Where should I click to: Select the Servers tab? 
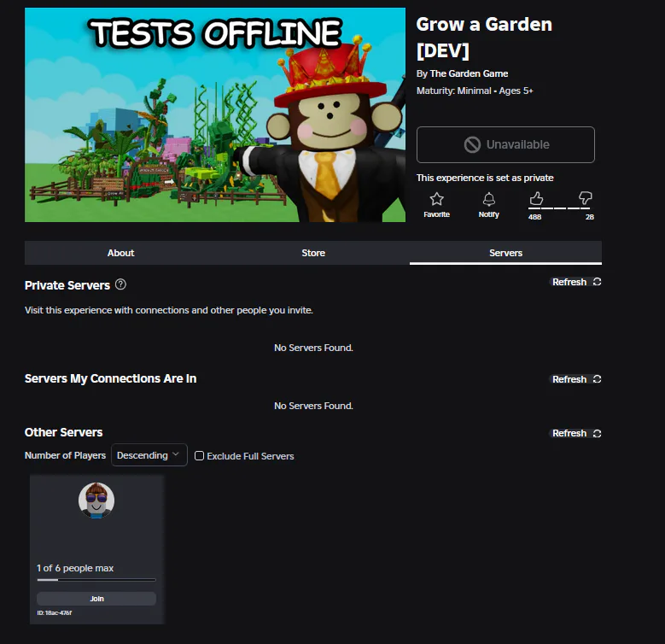(505, 253)
